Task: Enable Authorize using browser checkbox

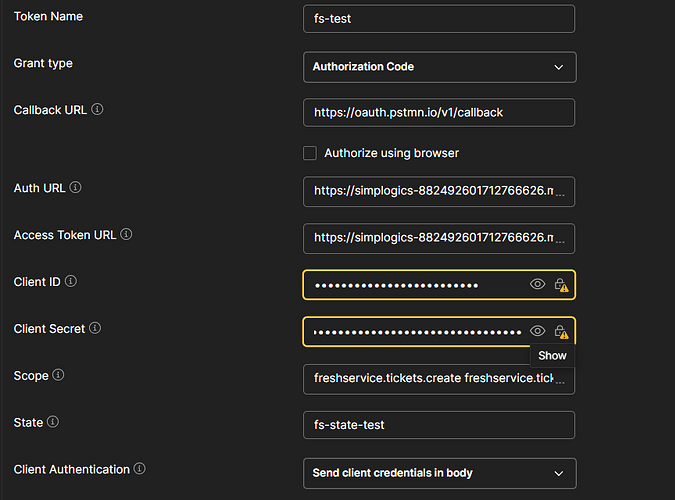Action: coord(311,153)
